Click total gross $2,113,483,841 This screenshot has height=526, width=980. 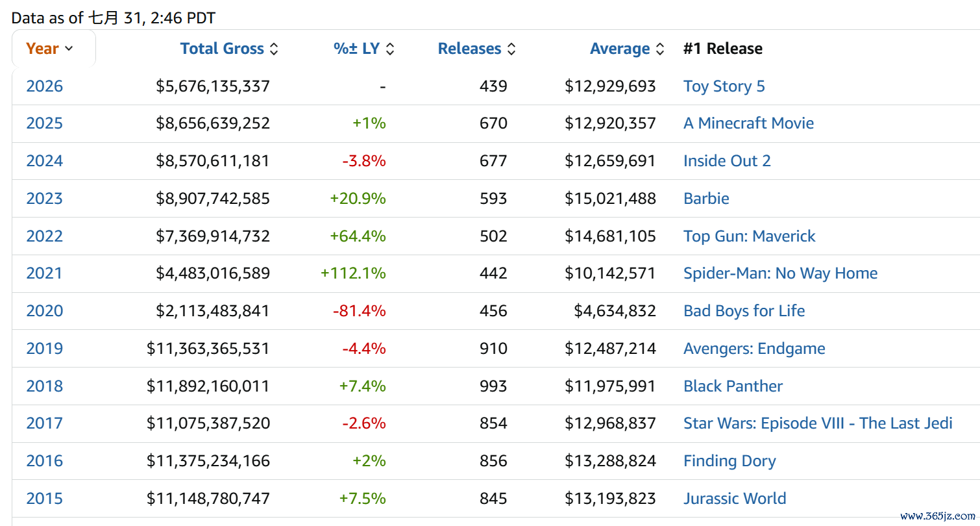click(213, 311)
